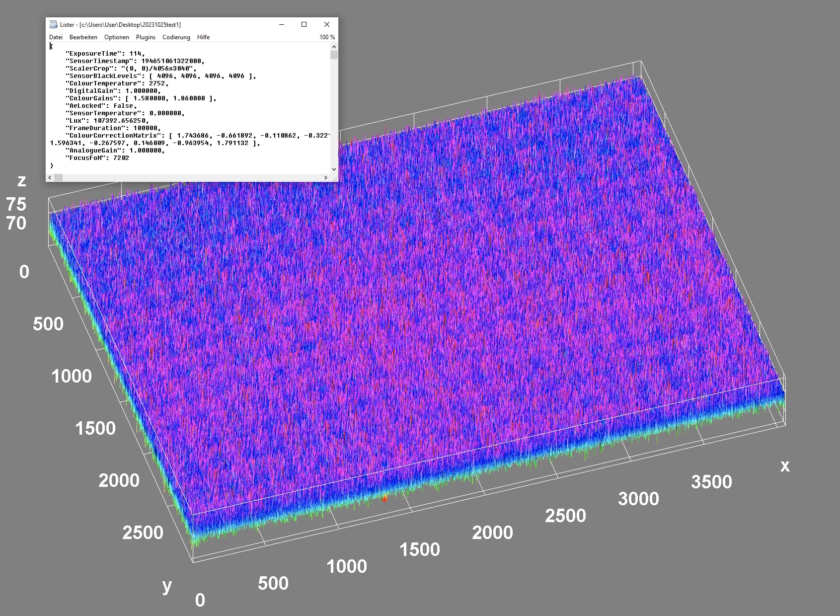Click the 100 % indicator in Lister
This screenshot has width=840, height=616.
click(327, 37)
